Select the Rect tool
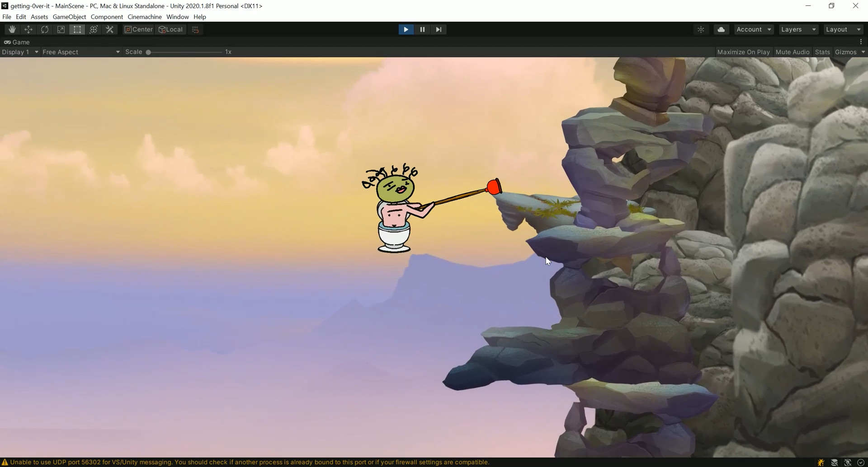 click(x=77, y=29)
